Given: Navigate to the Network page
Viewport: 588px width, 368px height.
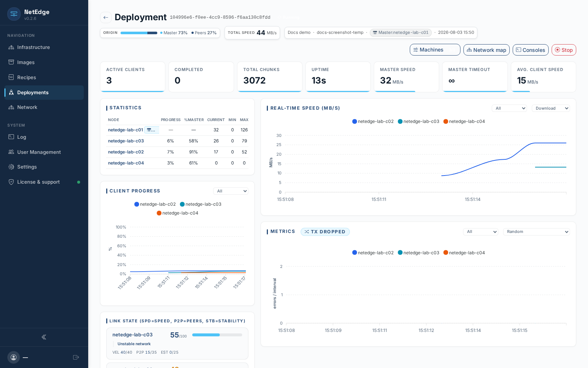Looking at the screenshot, I should [x=44, y=107].
